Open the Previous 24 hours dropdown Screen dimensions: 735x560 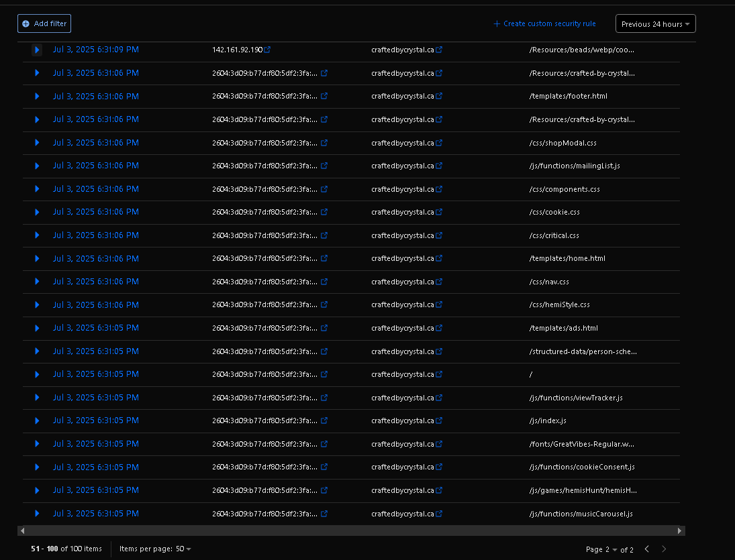click(x=655, y=24)
